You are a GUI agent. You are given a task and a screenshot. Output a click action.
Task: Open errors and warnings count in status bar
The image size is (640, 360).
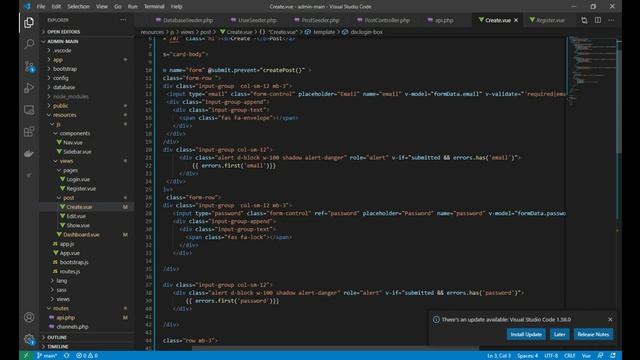coord(87,356)
